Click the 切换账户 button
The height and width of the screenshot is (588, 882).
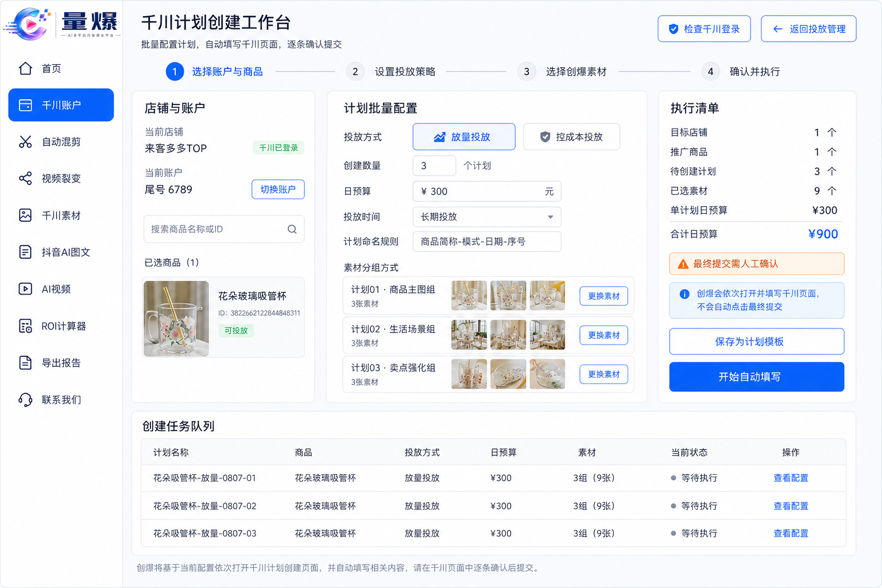(278, 189)
